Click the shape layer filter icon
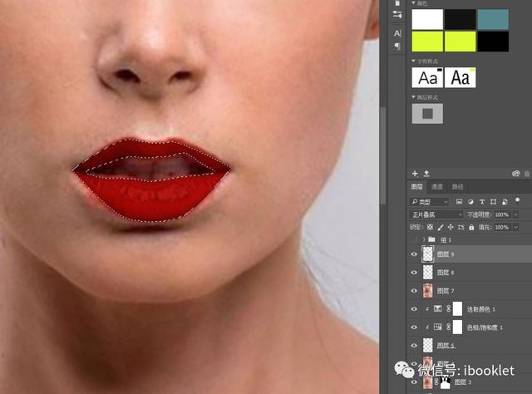The width and height of the screenshot is (532, 394). tap(493, 202)
